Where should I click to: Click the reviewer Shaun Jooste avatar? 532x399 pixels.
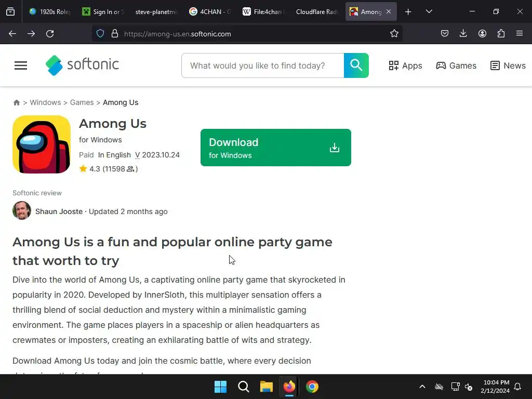click(22, 211)
